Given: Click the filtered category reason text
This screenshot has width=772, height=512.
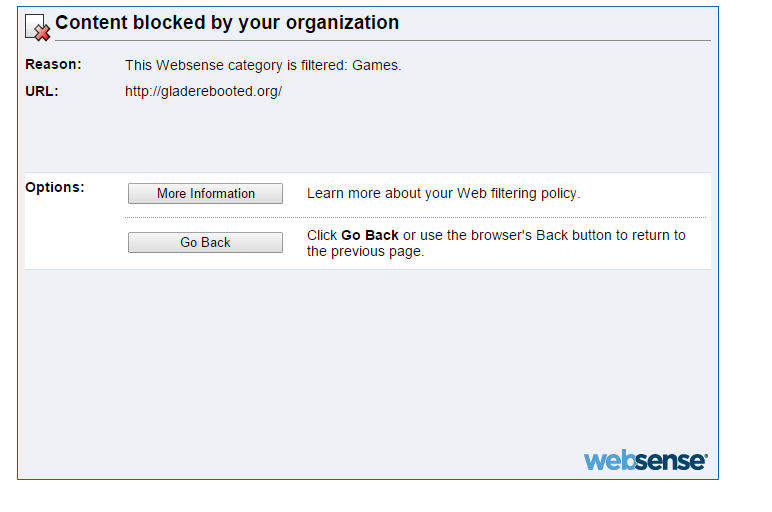Looking at the screenshot, I should (263, 65).
